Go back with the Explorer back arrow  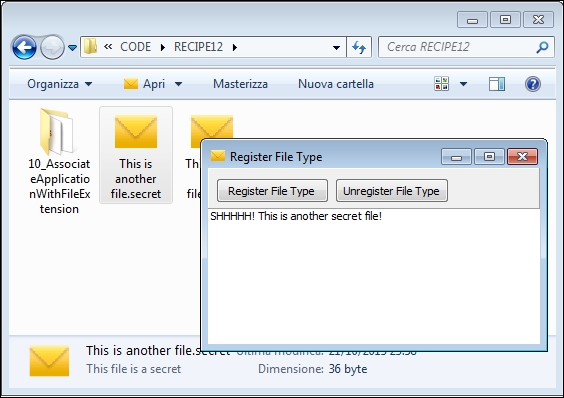[x=24, y=47]
